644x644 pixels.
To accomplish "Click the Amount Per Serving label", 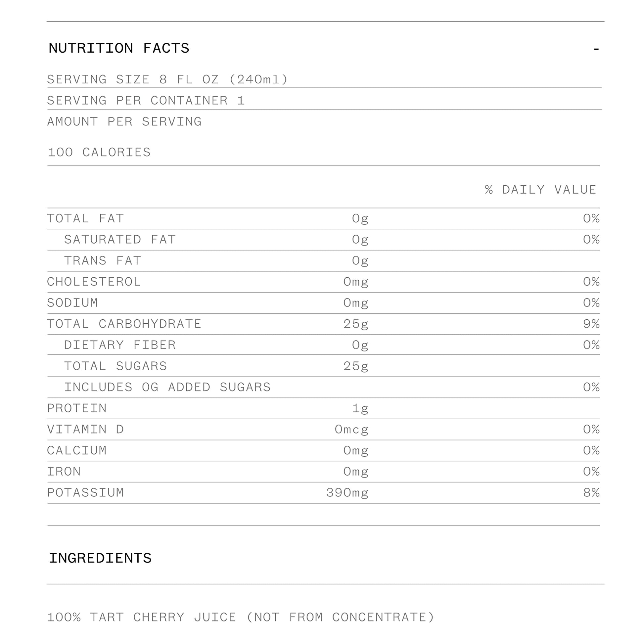I will coord(124,122).
